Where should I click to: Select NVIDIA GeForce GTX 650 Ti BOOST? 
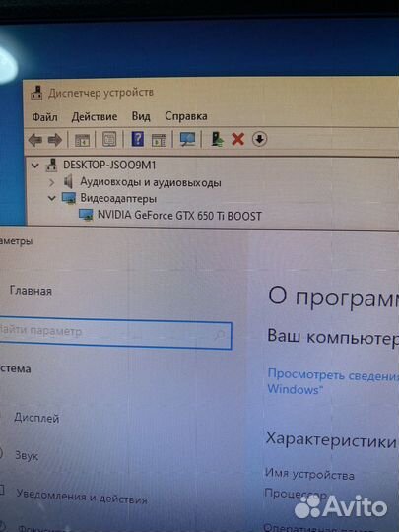point(179,216)
